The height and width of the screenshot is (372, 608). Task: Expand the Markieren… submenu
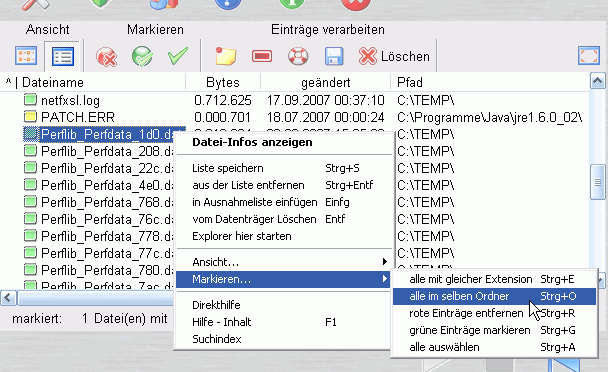tap(284, 279)
